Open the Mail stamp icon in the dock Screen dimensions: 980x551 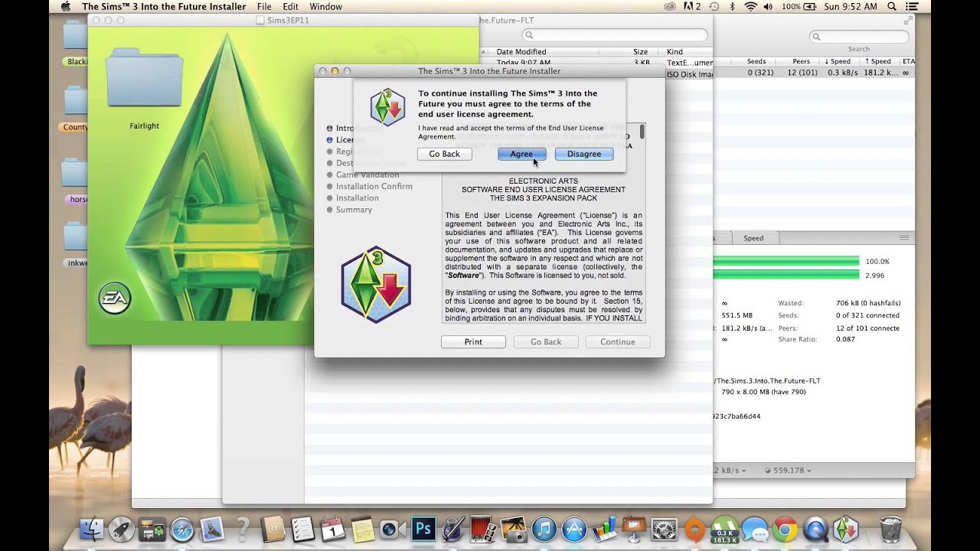pos(212,530)
